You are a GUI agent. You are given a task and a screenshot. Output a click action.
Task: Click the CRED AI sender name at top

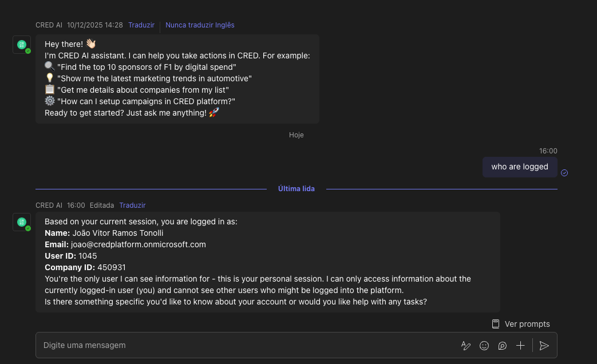click(49, 25)
